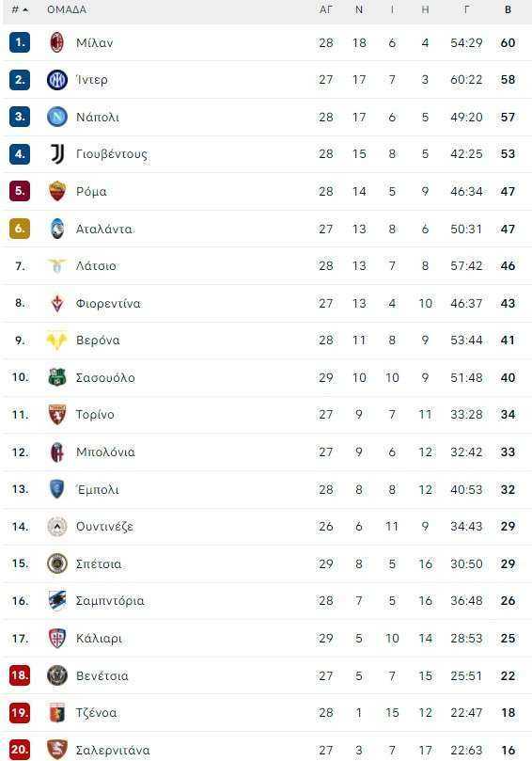Click the Inter club crest icon
The width and height of the screenshot is (532, 761).
[57, 80]
